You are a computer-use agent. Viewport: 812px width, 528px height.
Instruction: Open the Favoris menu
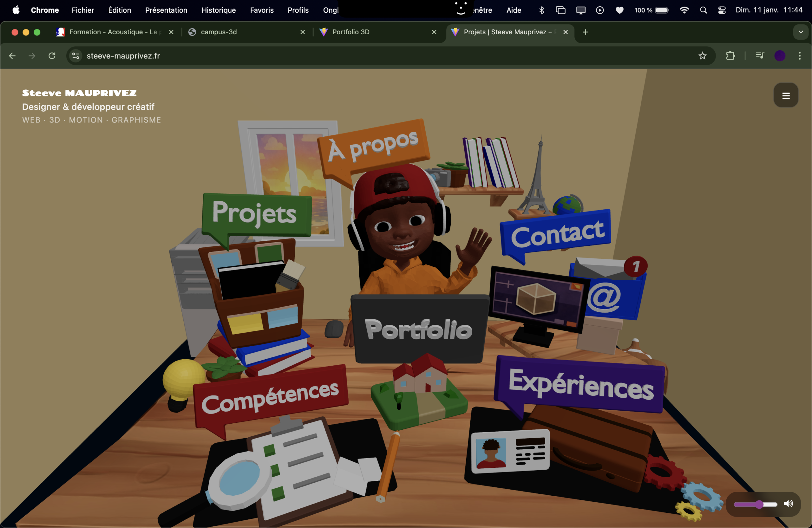(x=262, y=10)
